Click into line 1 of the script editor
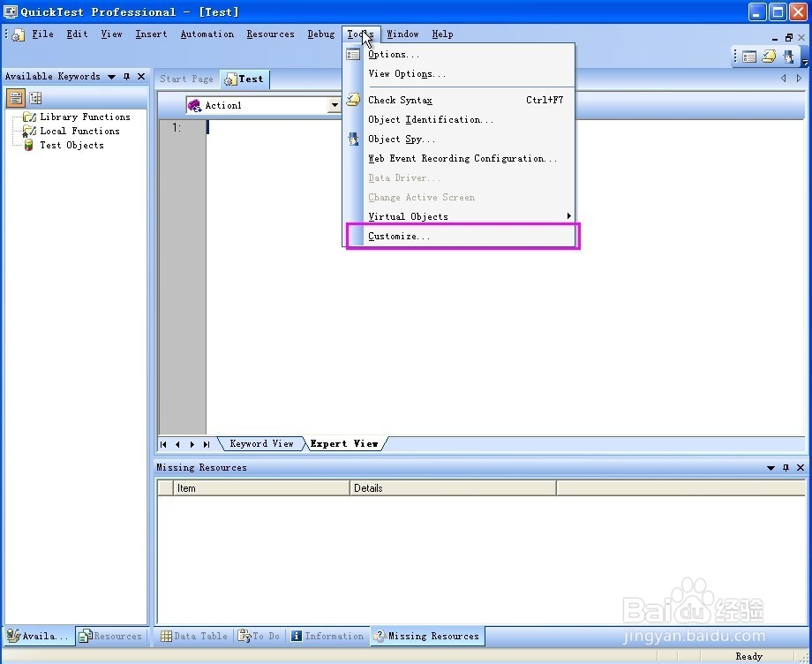Screen dimensions: 812x664 point(505,127)
